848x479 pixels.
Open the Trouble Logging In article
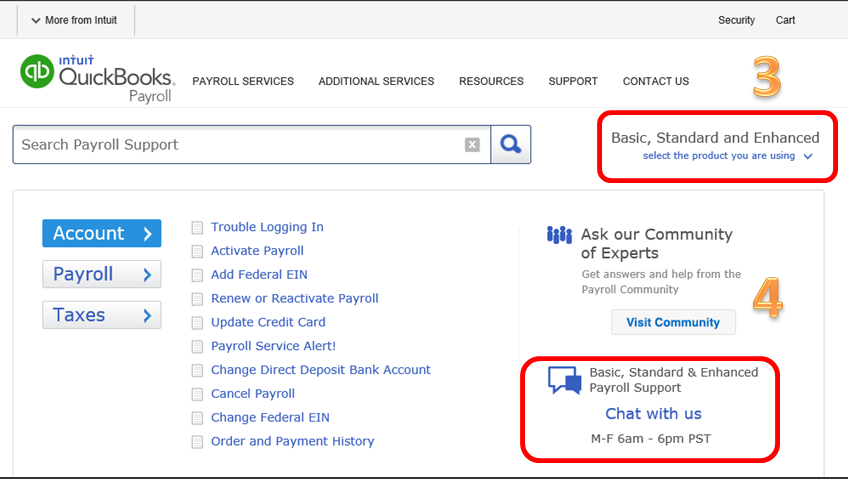click(x=267, y=227)
